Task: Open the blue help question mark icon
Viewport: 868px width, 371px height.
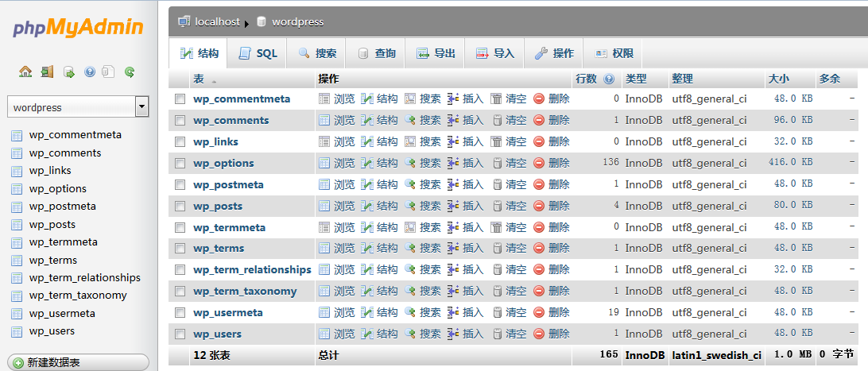Action: (x=90, y=71)
